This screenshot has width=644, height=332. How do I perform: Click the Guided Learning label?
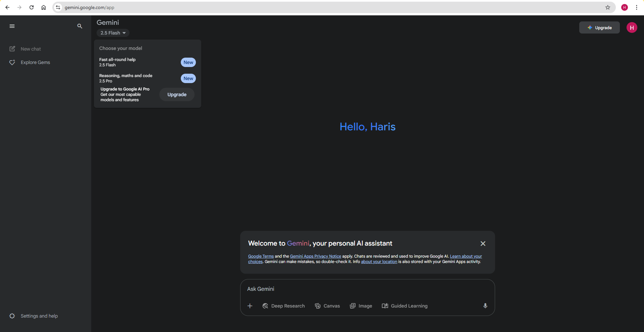[409, 306]
